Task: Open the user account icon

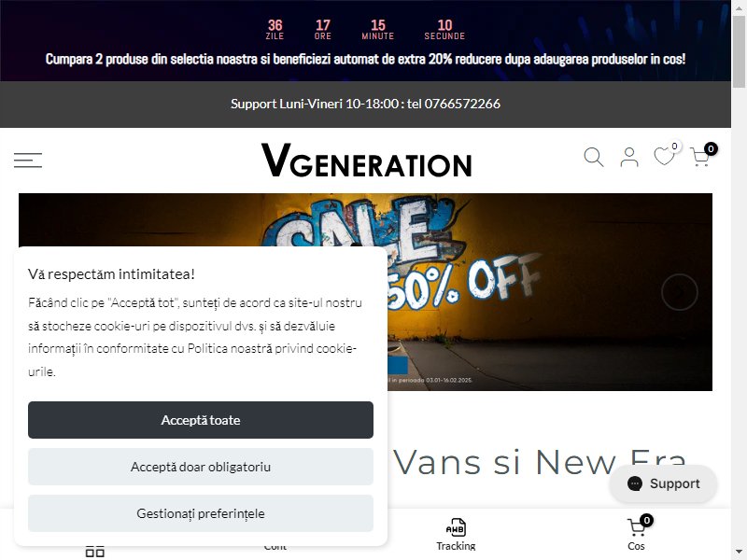Action: (628, 157)
